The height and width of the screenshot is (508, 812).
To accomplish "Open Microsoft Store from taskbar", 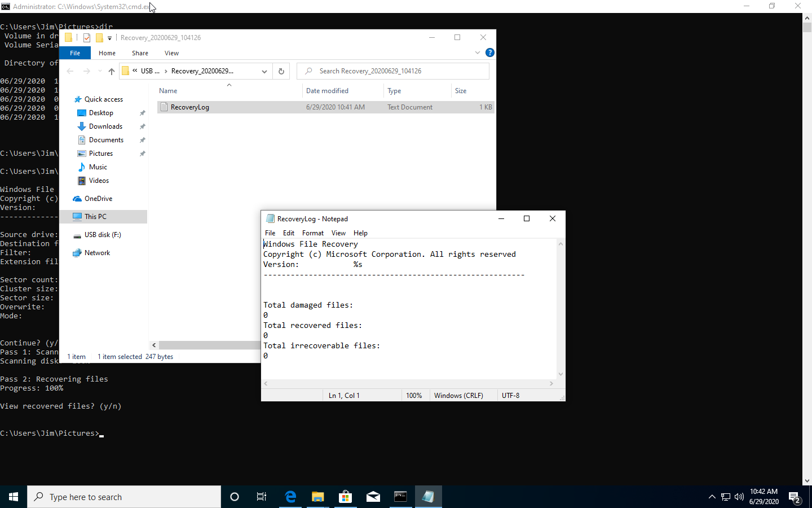I will pos(346,497).
